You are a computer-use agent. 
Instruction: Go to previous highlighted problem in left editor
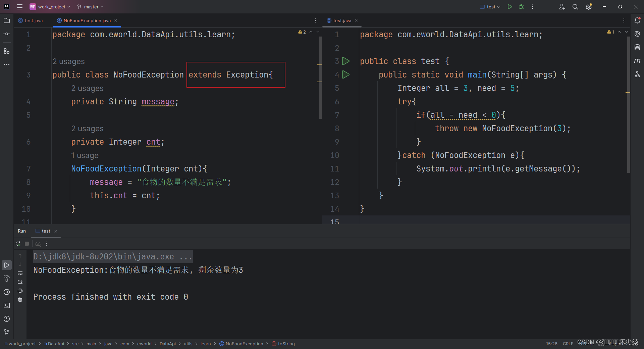[311, 32]
